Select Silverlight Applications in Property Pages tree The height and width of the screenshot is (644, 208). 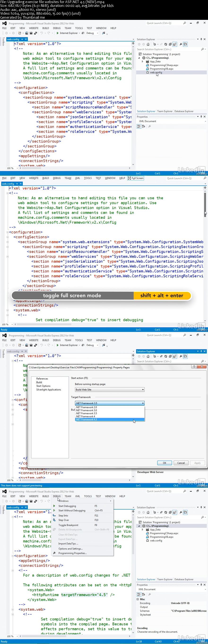(x=48, y=390)
